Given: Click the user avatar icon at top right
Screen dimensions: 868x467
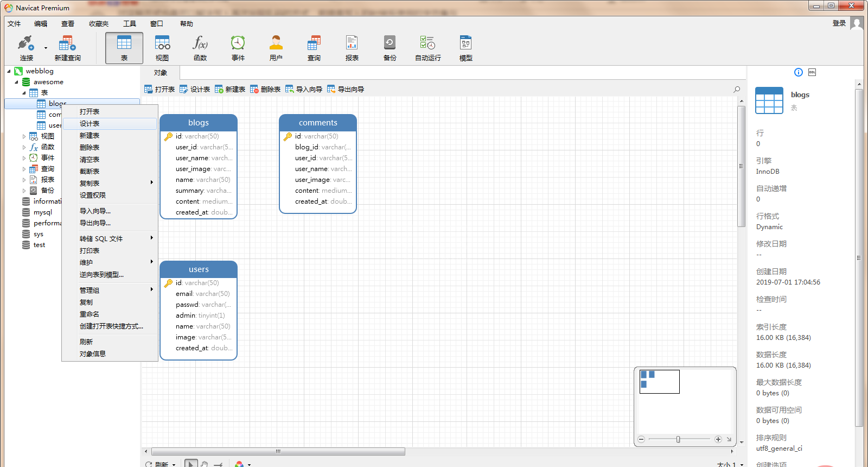Looking at the screenshot, I should 857,23.
